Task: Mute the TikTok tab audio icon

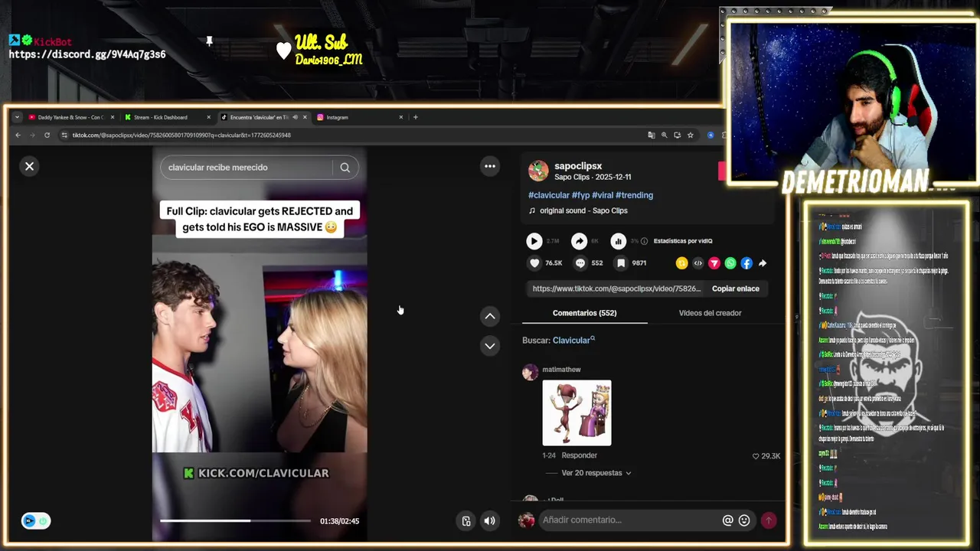Action: click(295, 117)
